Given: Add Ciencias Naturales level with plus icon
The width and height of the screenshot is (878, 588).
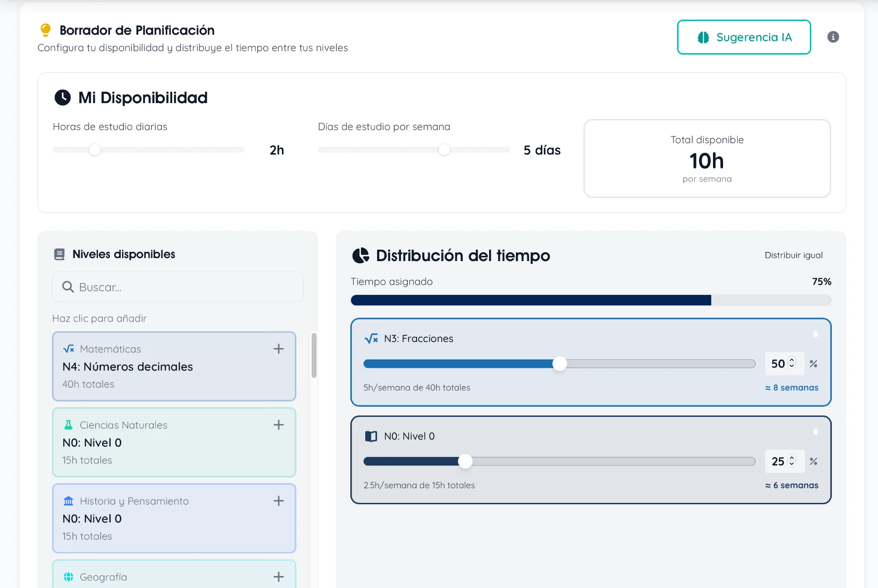Looking at the screenshot, I should [278, 425].
